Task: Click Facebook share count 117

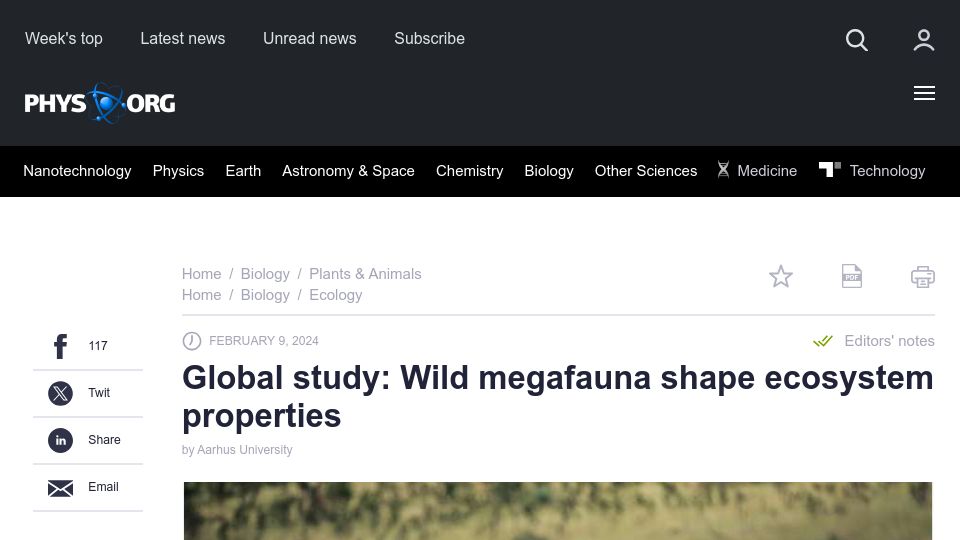Action: [97, 346]
